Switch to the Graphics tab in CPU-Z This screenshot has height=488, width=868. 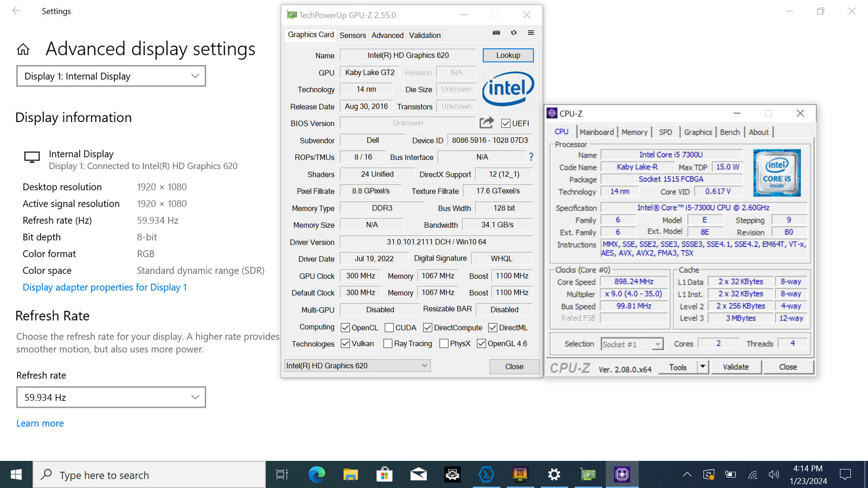click(698, 132)
